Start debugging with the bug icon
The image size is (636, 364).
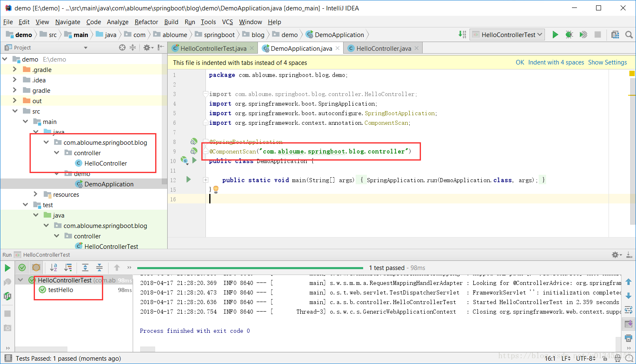point(569,35)
